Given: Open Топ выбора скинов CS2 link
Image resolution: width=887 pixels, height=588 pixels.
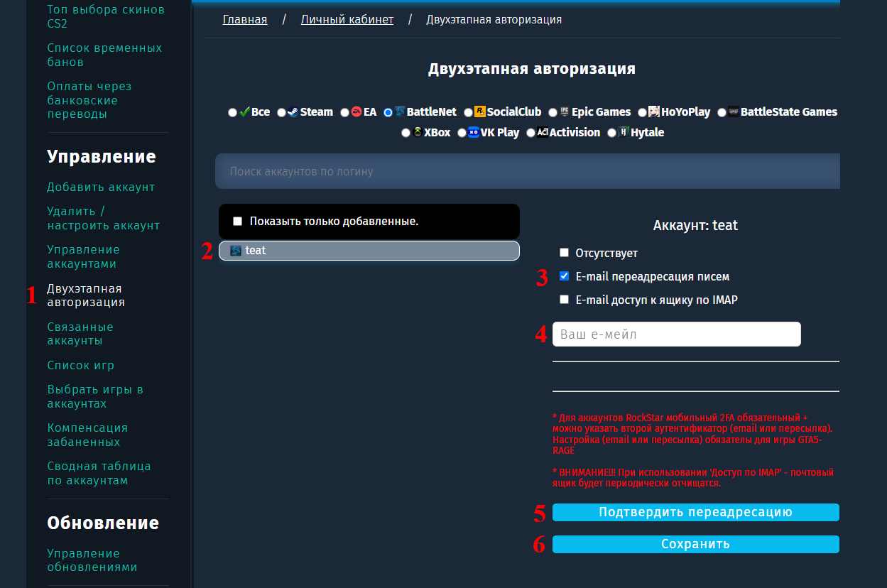Looking at the screenshot, I should tap(106, 17).
